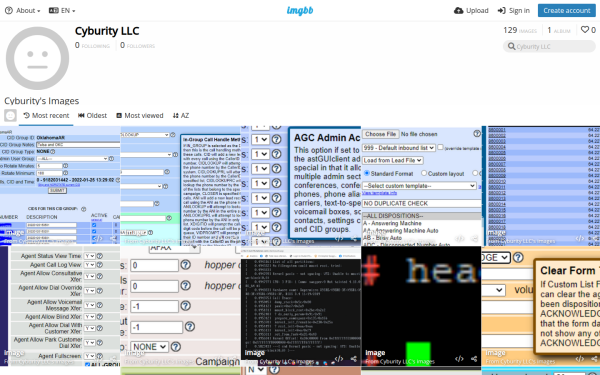Image resolution: width=600 pixels, height=375 pixels.
Task: Open 'Image' title on CID Group thumbnail
Action: pos(14,232)
